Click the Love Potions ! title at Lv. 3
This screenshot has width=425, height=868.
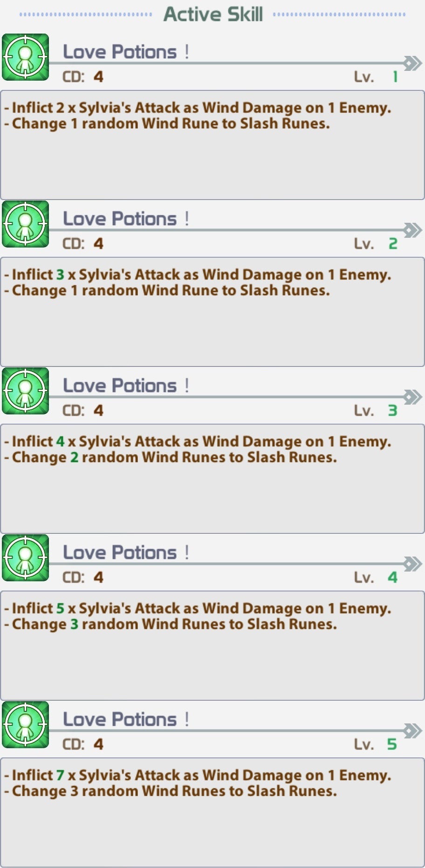[x=126, y=386]
